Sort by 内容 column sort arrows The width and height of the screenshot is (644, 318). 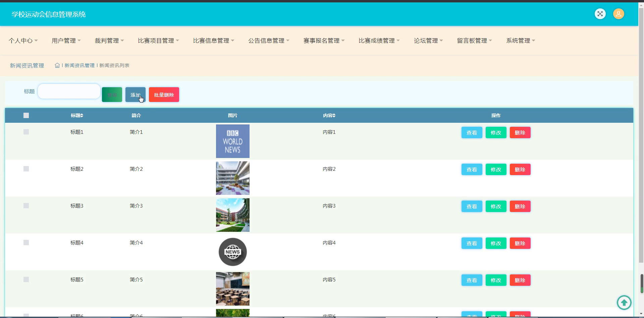(334, 115)
